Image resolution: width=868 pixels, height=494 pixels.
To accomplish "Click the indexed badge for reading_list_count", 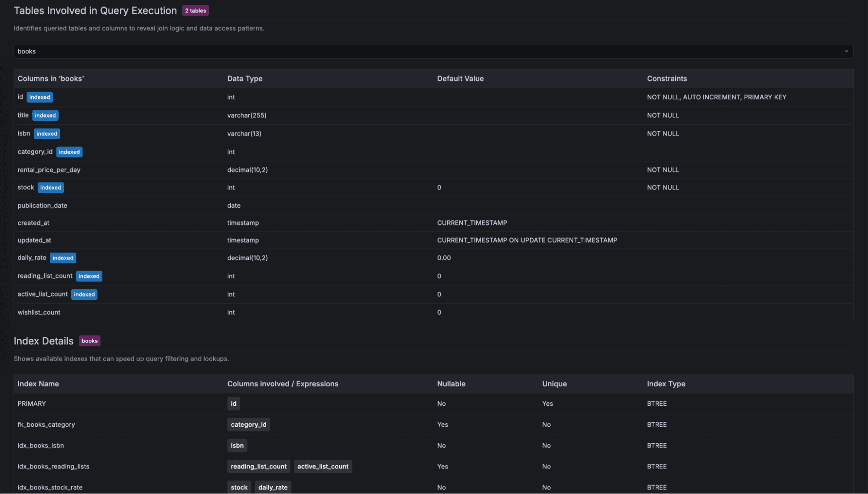I will (89, 276).
